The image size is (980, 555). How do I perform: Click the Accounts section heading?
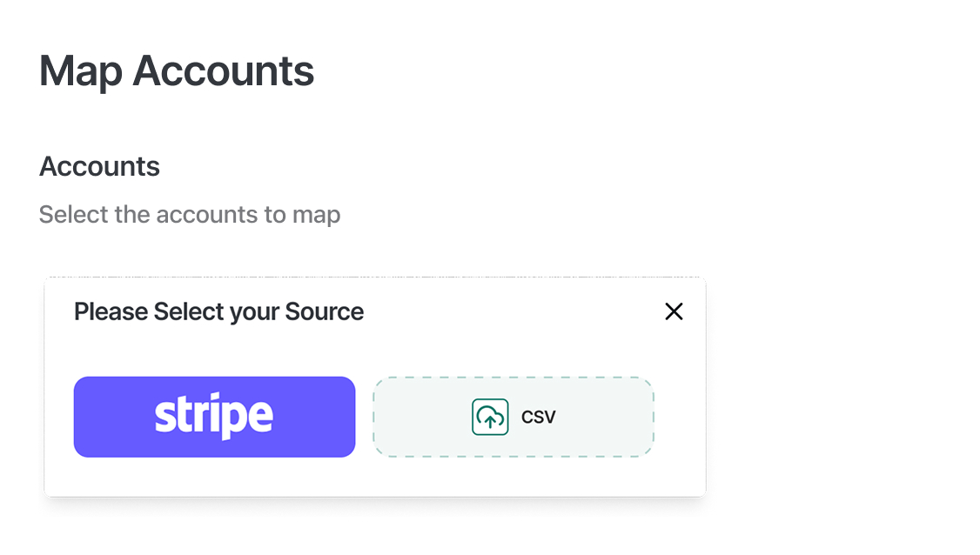pos(99,167)
